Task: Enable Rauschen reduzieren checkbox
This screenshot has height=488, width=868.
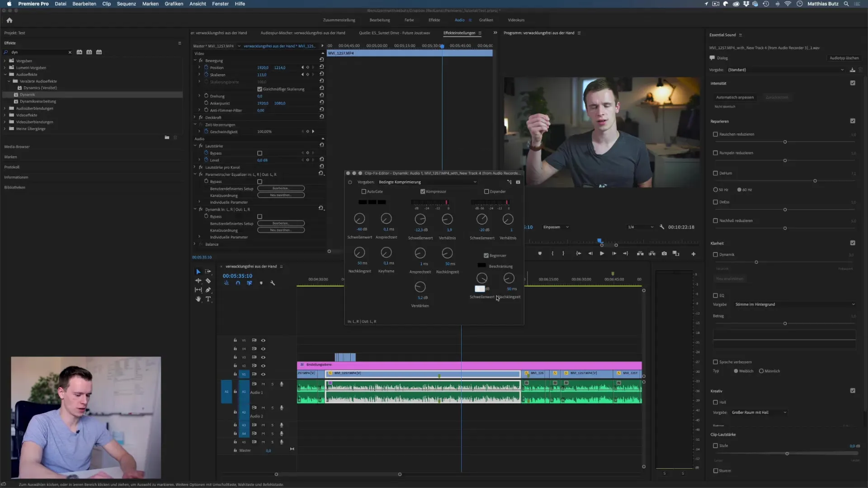Action: tap(715, 134)
